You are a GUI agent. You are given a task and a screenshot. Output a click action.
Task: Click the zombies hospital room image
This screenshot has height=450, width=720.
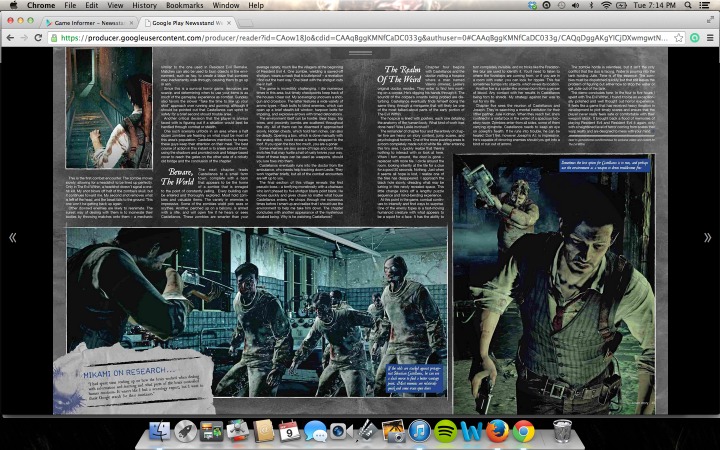click(x=257, y=312)
